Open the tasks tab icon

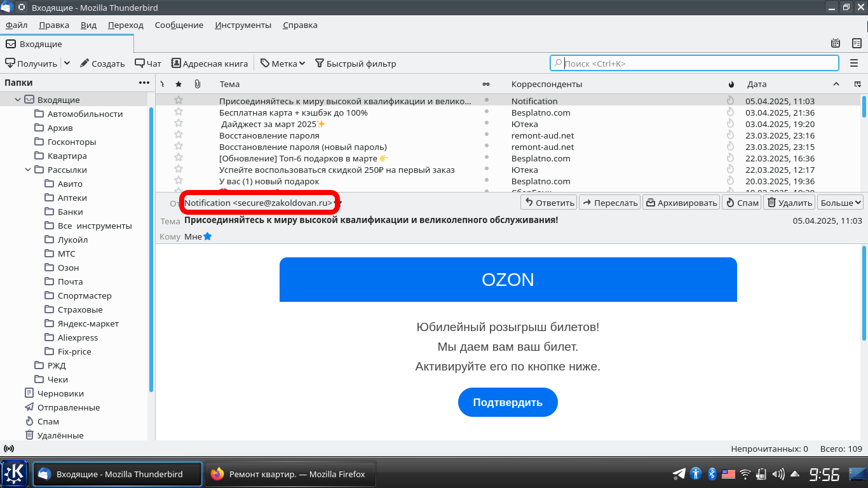856,43
